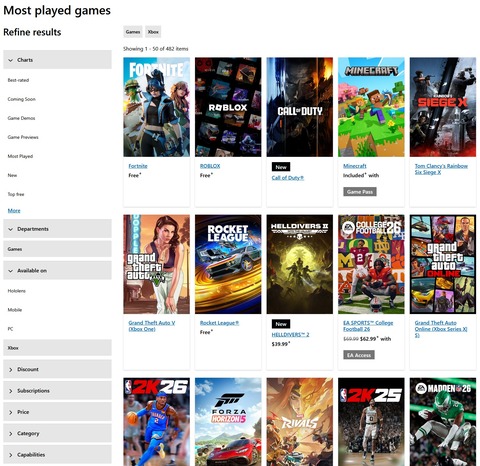Collapse the Charts filter section
This screenshot has height=466, width=480.
[57, 60]
